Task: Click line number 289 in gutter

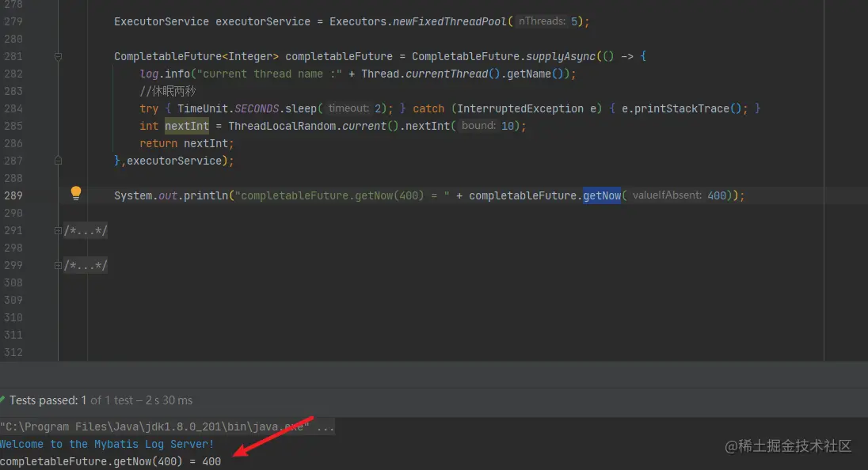Action: (13, 195)
